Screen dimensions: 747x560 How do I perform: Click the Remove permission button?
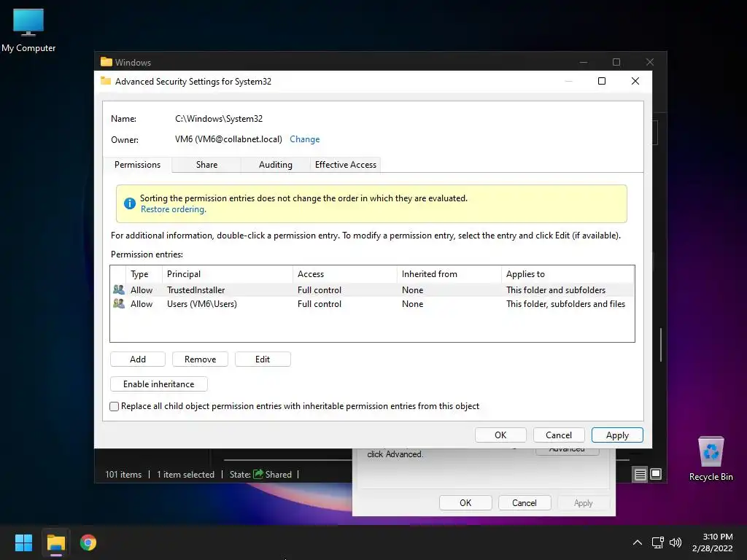coord(200,359)
